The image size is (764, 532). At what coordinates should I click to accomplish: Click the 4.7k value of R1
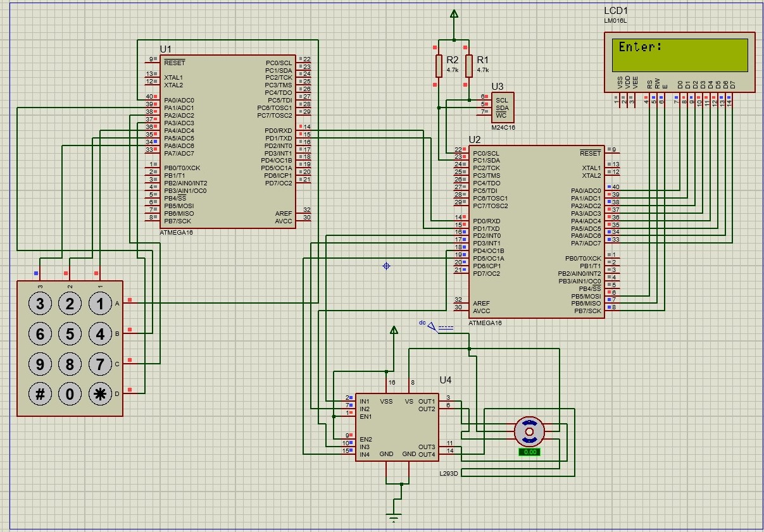point(483,70)
